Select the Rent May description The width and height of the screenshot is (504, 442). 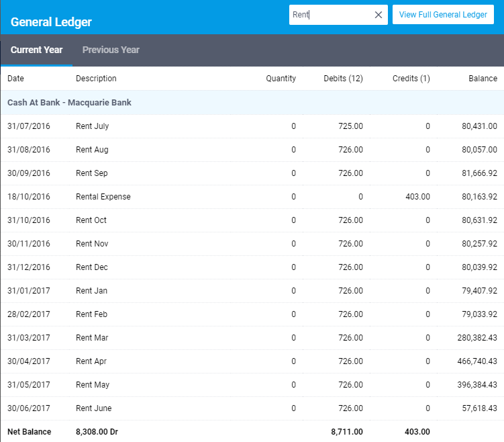pos(93,385)
